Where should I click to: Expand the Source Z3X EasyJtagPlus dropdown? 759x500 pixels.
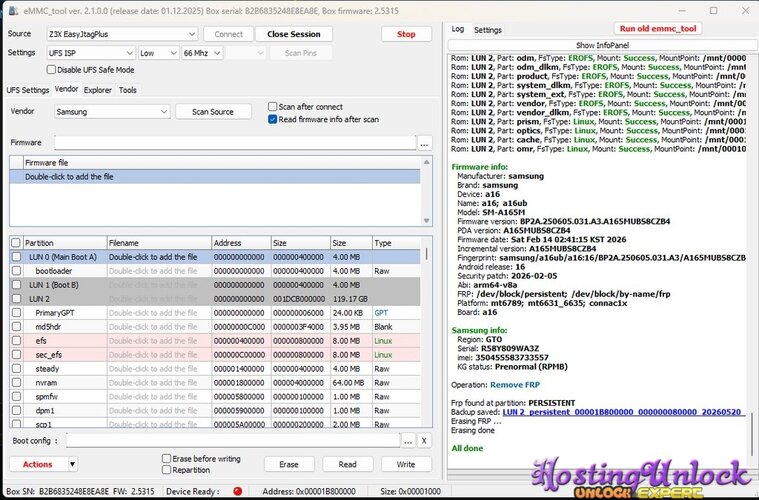(x=192, y=34)
